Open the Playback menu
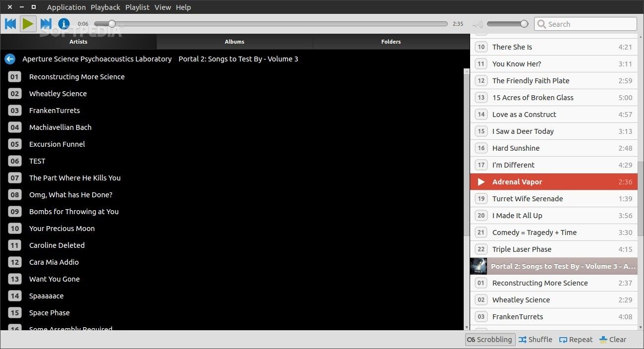Screen dimensions: 644x349 coord(106,7)
